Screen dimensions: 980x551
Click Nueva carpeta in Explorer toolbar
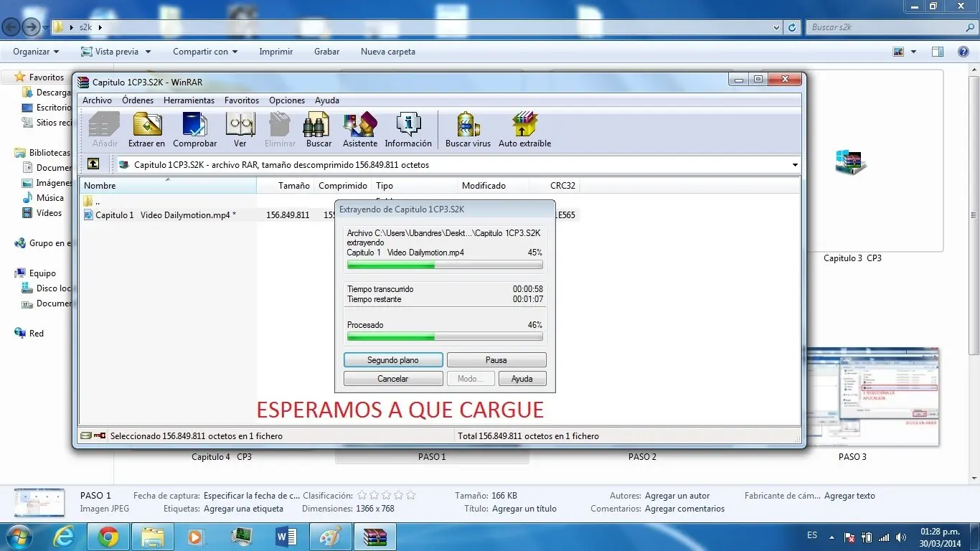[388, 52]
